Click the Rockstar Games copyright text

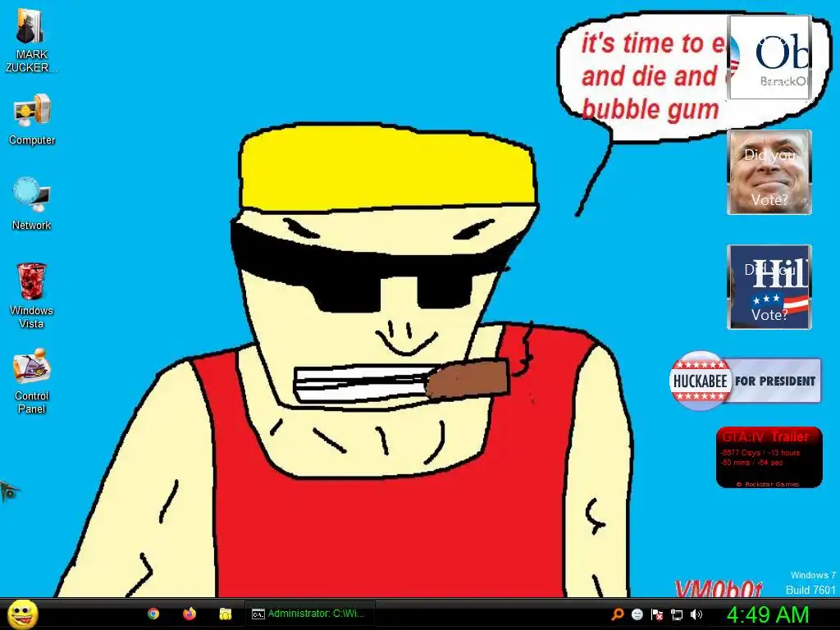click(768, 484)
